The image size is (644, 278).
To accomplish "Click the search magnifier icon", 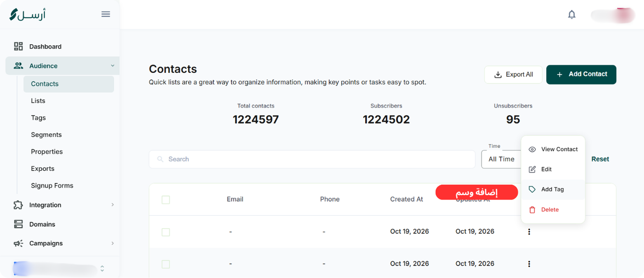I will 160,159.
